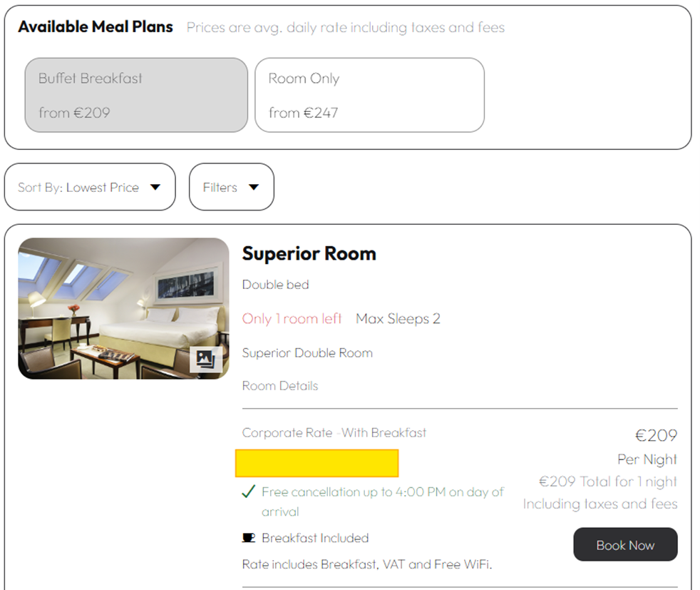This screenshot has width=700, height=590.
Task: Open the Sort By: Lowest Price dropdown
Action: click(x=90, y=188)
